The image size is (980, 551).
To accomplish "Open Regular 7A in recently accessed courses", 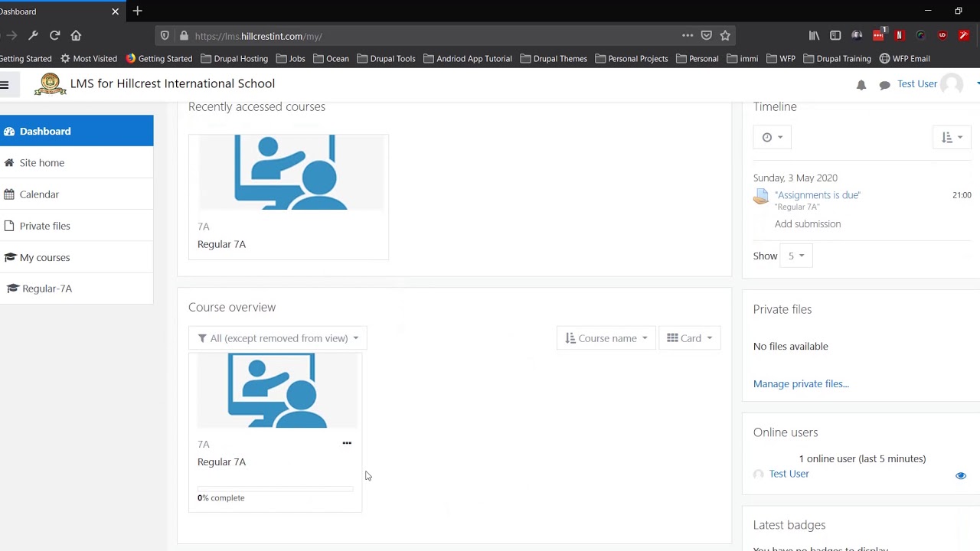I will point(221,244).
